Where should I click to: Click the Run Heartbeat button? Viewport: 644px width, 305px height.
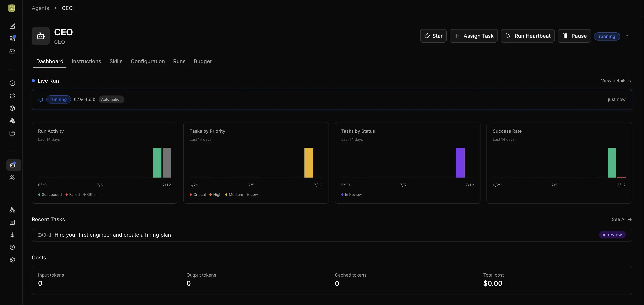click(528, 36)
